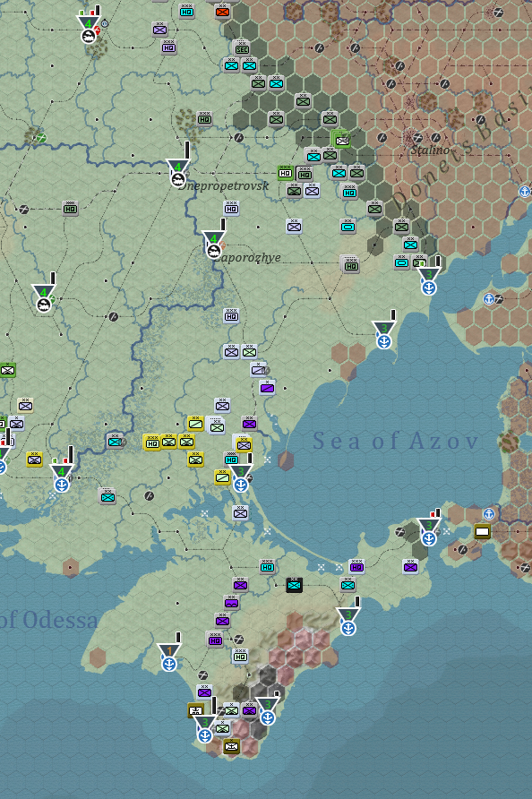The height and width of the screenshot is (799, 532).
Task: Select the purple unit with curved symbol in Crimea
Action: (x=231, y=602)
